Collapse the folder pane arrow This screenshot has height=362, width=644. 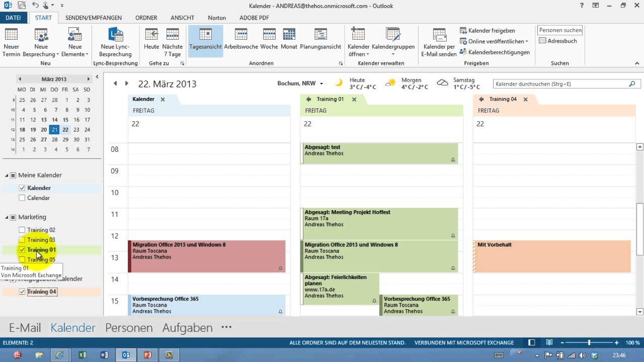(97, 77)
